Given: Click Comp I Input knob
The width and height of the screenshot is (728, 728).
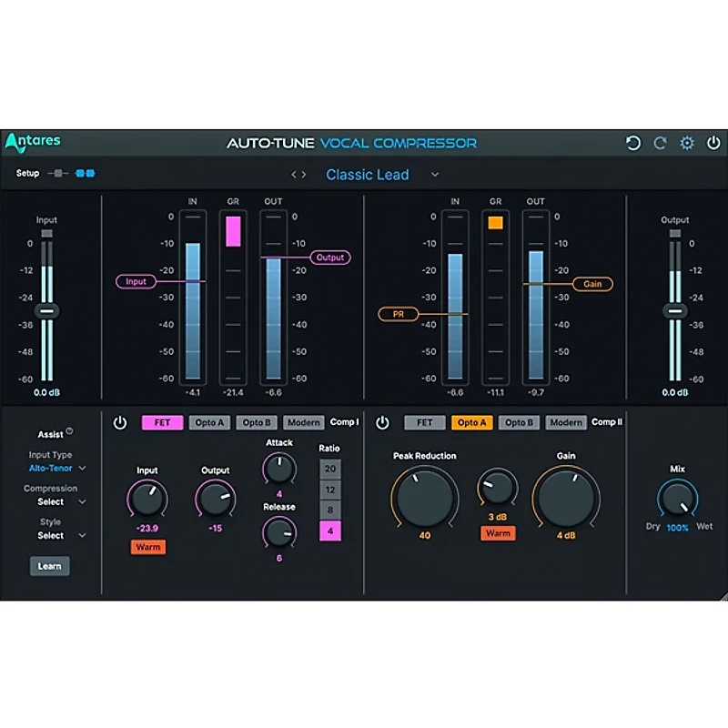Looking at the screenshot, I should pos(147,498).
